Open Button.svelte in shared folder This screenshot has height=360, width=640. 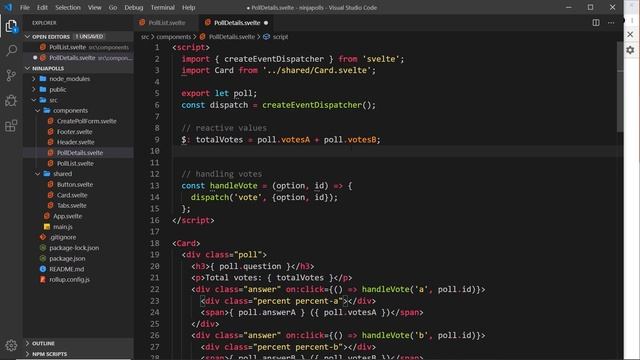tap(75, 184)
